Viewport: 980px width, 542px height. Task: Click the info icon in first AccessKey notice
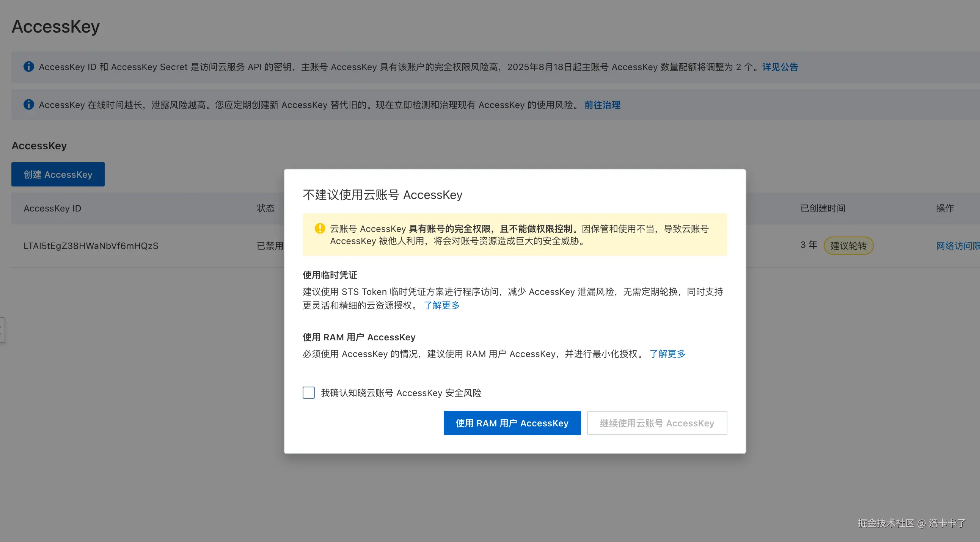[28, 66]
